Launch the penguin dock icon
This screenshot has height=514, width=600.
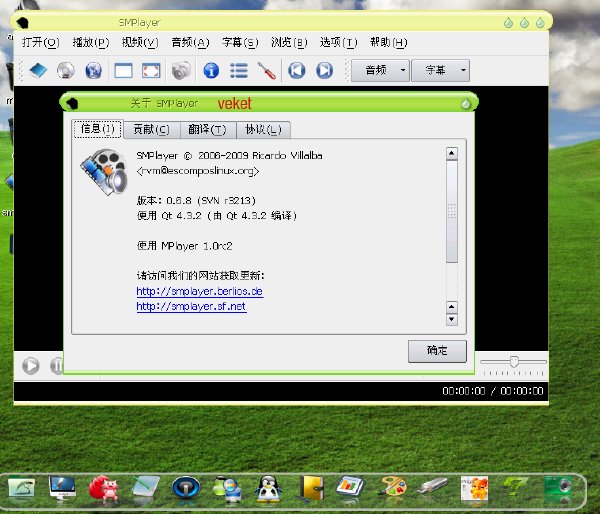(268, 489)
